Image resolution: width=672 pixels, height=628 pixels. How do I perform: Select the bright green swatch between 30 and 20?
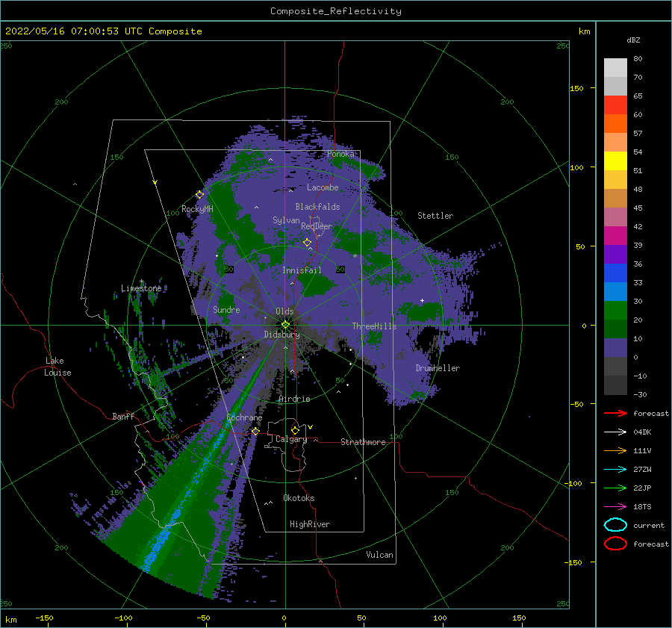[x=615, y=311]
